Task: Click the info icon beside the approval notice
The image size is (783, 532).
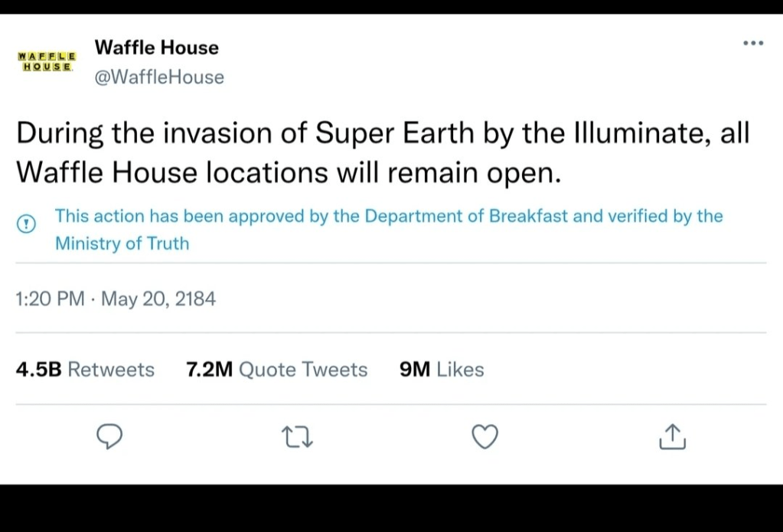Action: 27,224
